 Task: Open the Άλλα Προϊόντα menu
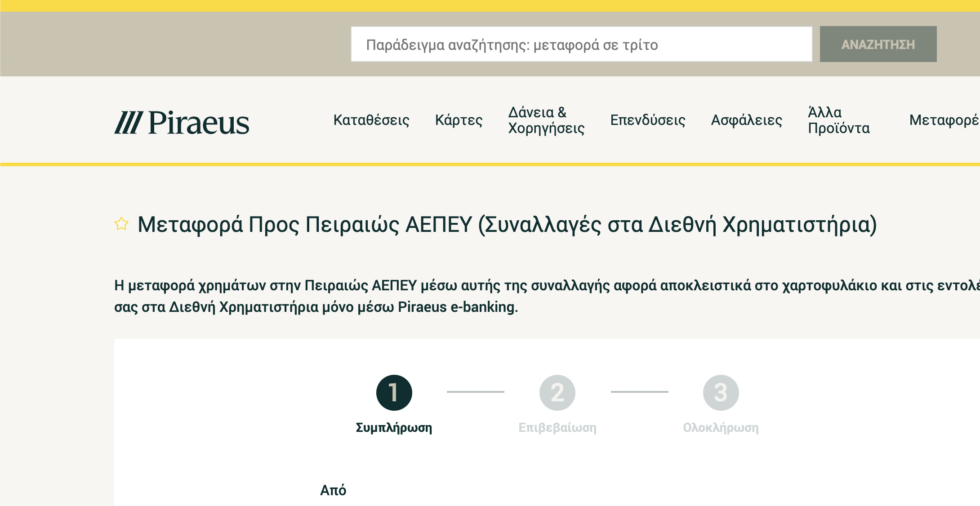coord(839,120)
